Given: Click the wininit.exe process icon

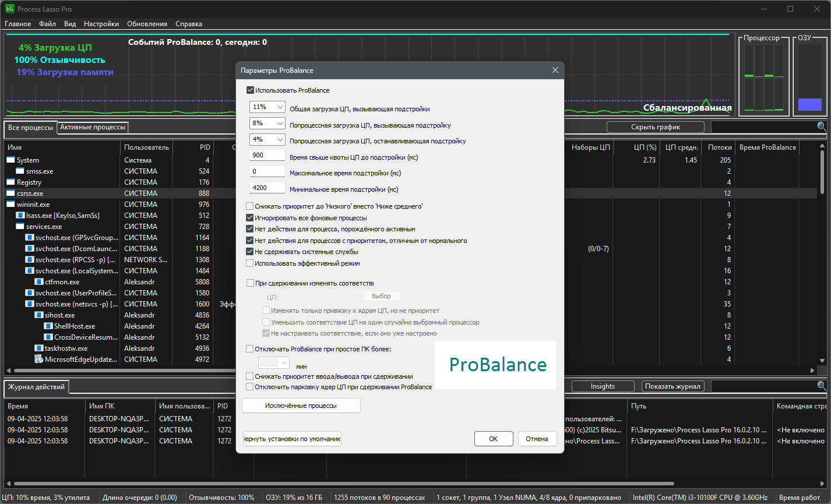Looking at the screenshot, I should pos(11,205).
